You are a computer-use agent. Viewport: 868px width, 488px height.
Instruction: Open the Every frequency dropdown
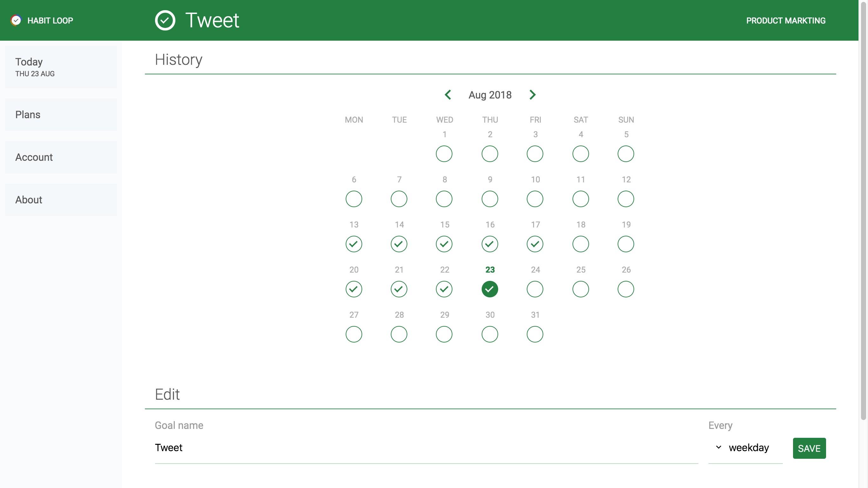pyautogui.click(x=745, y=448)
